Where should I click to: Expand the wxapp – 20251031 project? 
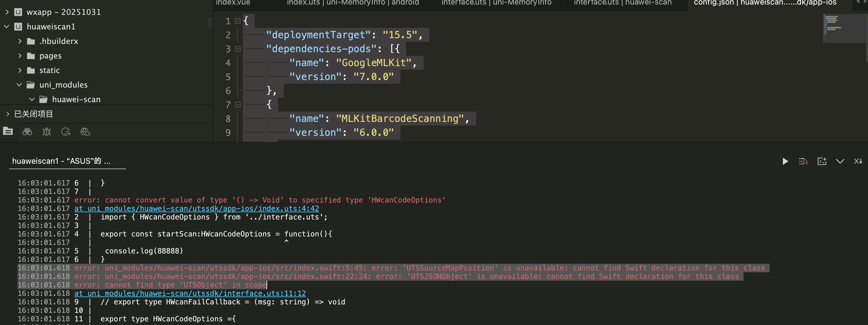point(7,12)
